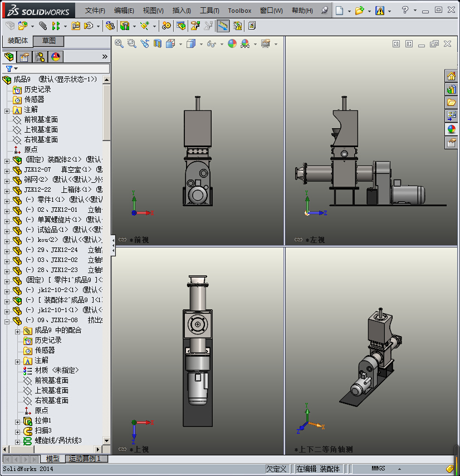Select the Previous View icon
The width and height of the screenshot is (460, 476).
pyautogui.click(x=145, y=43)
